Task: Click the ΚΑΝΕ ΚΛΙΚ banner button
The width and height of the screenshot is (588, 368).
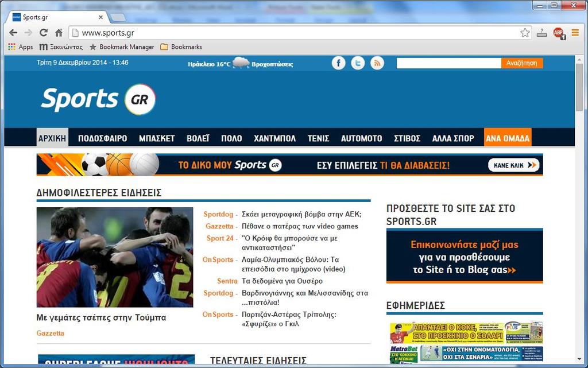Action: pos(513,165)
